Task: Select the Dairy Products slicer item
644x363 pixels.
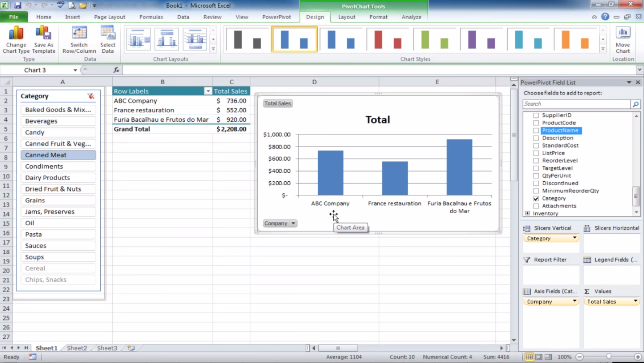Action: [x=58, y=178]
